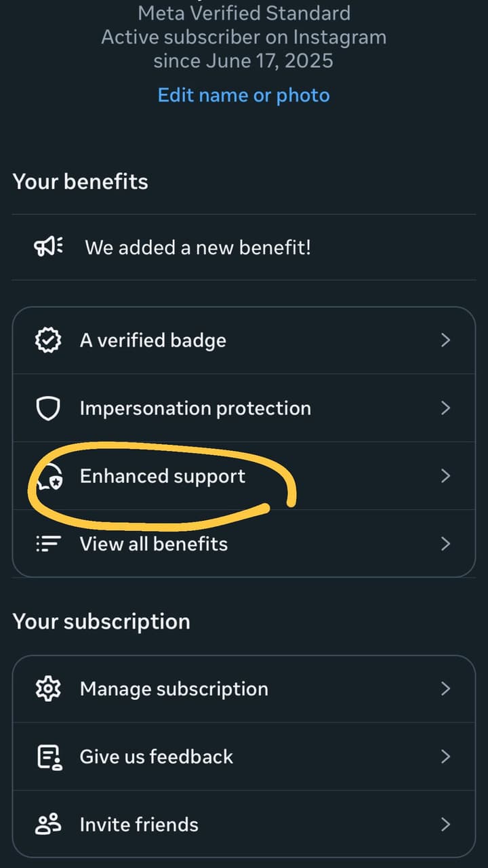The height and width of the screenshot is (868, 488).
Task: Expand the Impersonation protection chevron arrow
Action: [x=445, y=408]
